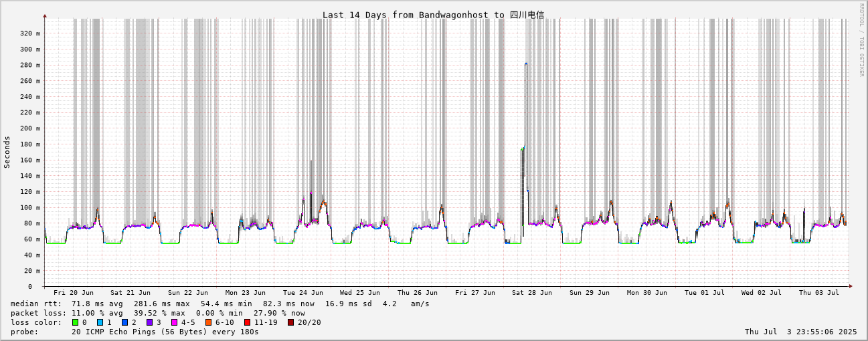
Task: Click the '100 m' y-axis value
Action: coord(29,207)
